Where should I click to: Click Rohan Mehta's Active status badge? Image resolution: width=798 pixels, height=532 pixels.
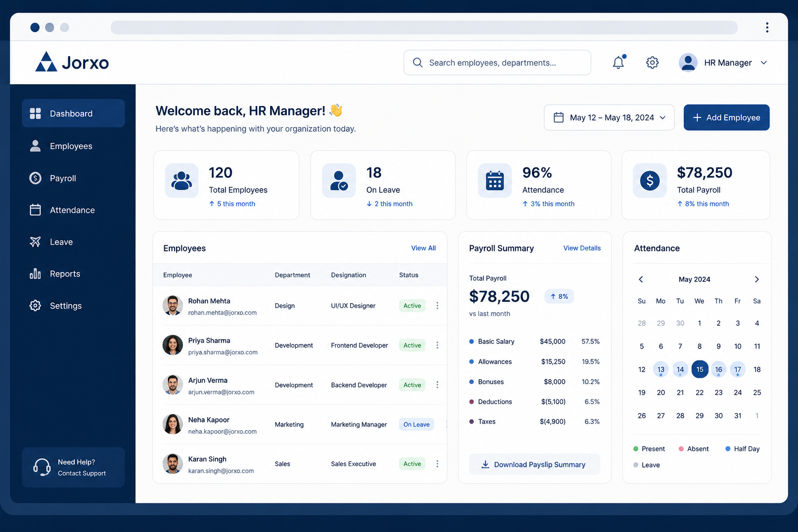click(x=412, y=305)
